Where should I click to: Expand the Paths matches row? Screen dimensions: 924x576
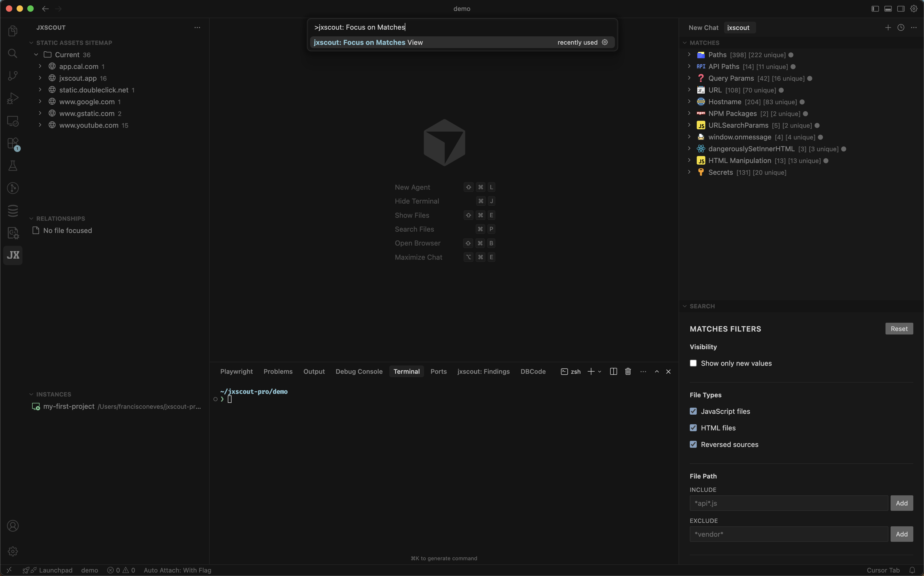[689, 55]
